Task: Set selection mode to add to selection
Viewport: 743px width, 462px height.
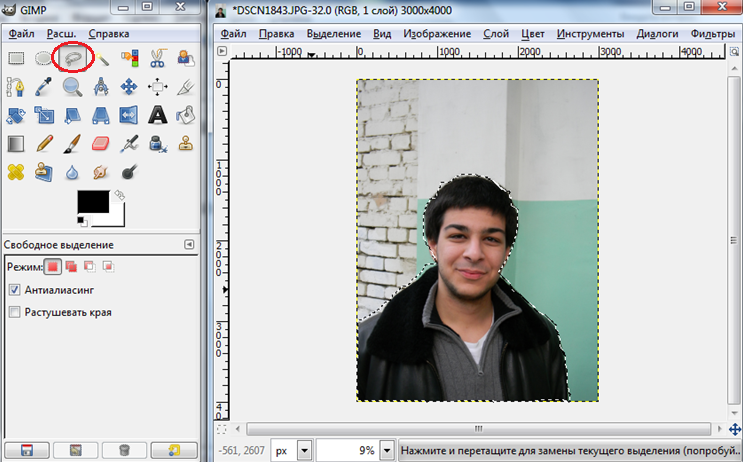Action: pos(71,267)
